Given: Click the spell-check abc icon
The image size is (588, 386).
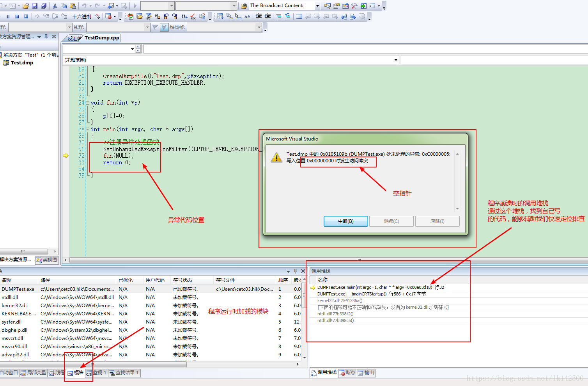Looking at the screenshot, I should [x=193, y=16].
